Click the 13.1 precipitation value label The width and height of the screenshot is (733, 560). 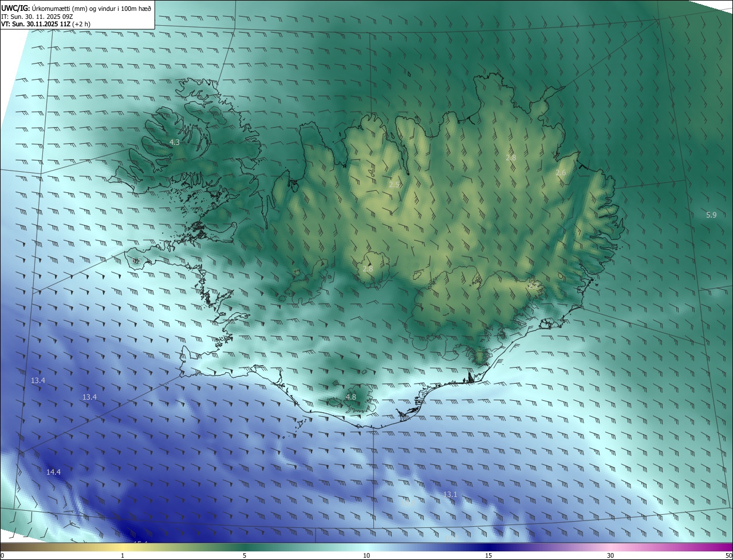coord(451,494)
